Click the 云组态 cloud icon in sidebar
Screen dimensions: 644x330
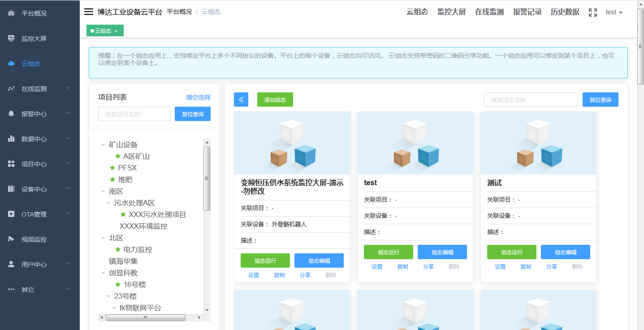point(11,63)
